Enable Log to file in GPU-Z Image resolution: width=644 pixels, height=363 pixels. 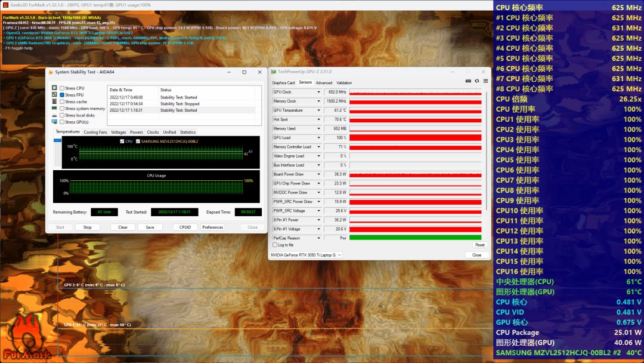pyautogui.click(x=274, y=245)
